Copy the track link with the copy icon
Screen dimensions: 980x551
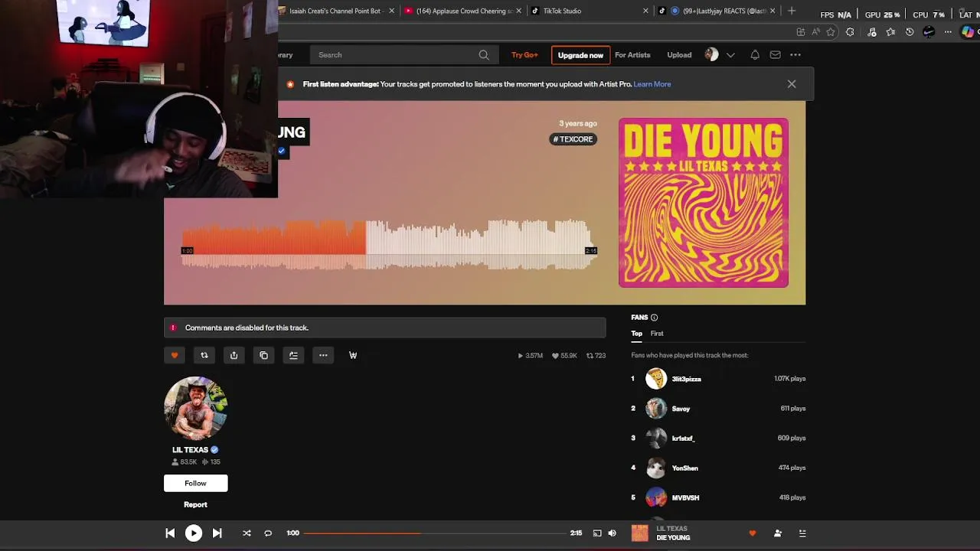264,355
